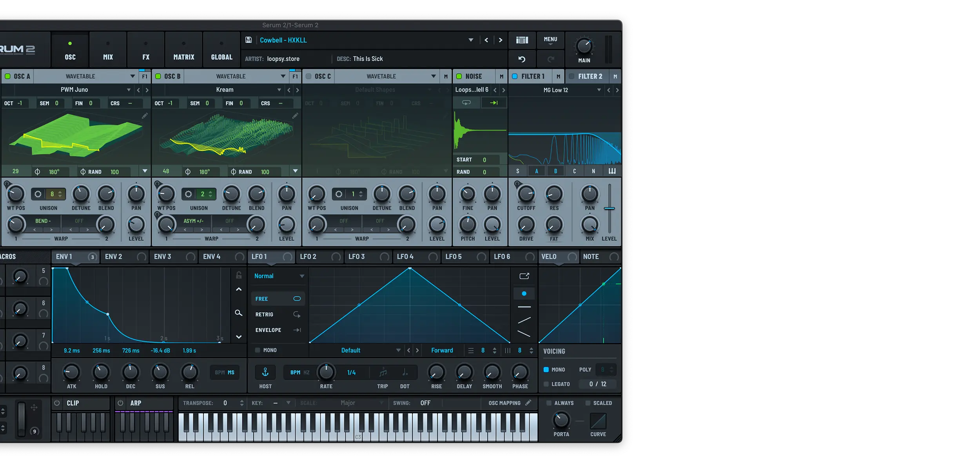This screenshot has height=470, width=980.
Task: Switch to the MATRIX tab
Action: click(x=184, y=50)
